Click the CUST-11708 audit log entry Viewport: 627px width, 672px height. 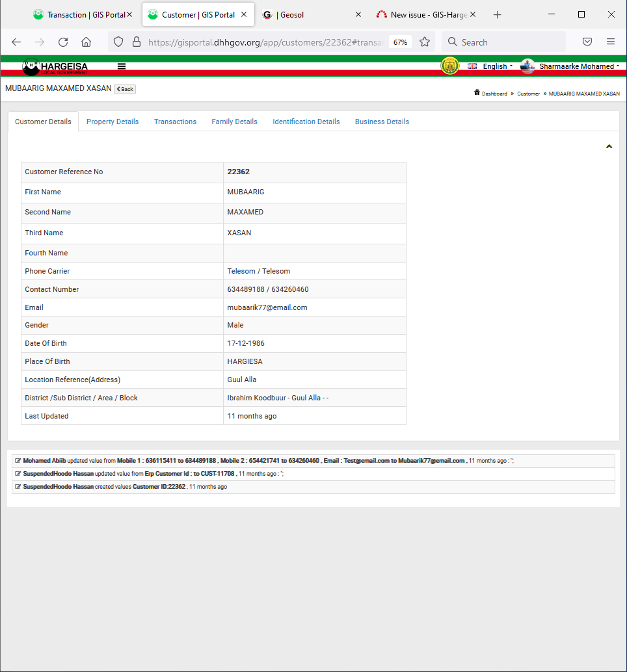click(313, 474)
